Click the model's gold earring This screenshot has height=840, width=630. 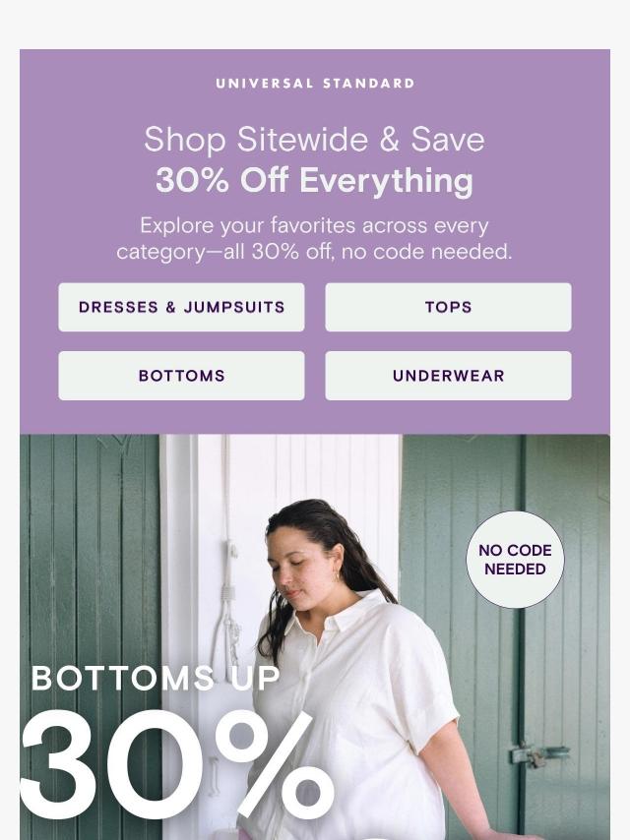[337, 576]
